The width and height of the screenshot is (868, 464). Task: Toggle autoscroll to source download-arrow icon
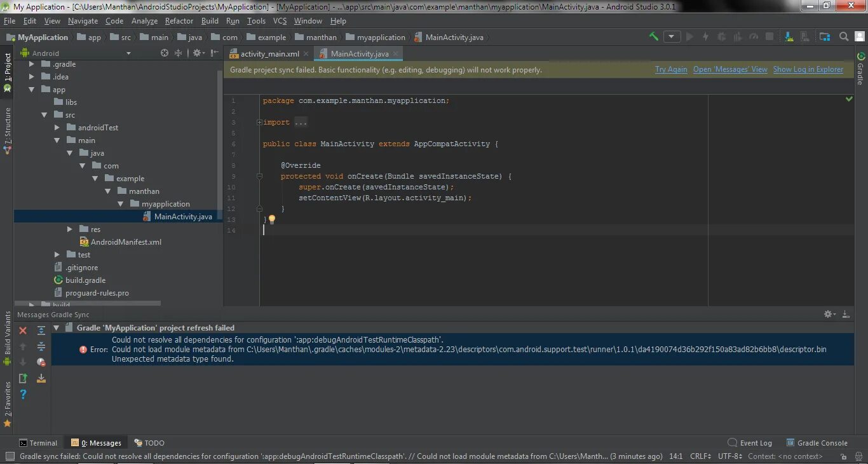pyautogui.click(x=41, y=378)
